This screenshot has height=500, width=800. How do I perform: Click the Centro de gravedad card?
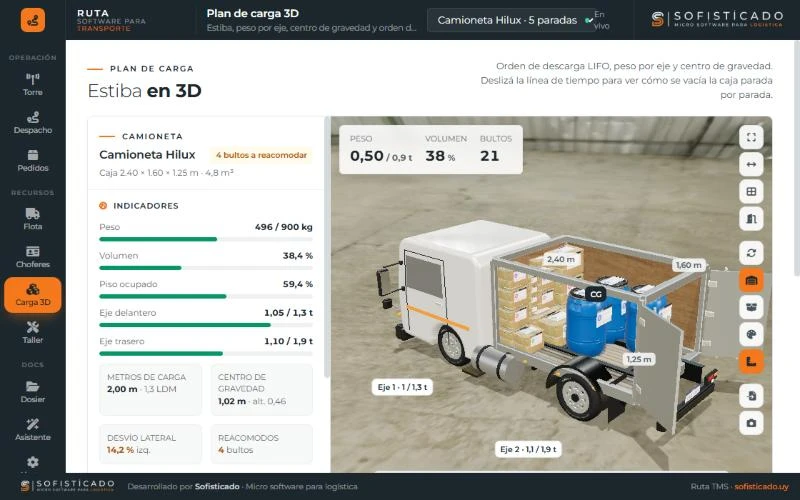[262, 389]
